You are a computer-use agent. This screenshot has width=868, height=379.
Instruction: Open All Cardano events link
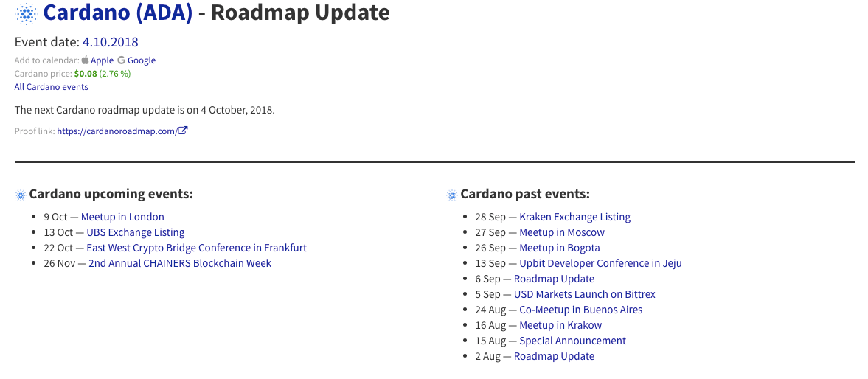pos(51,87)
